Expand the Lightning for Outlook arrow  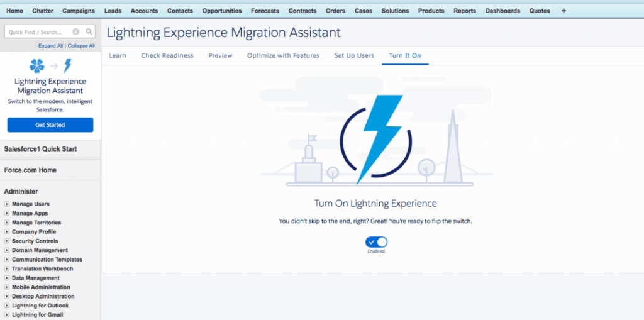point(6,306)
